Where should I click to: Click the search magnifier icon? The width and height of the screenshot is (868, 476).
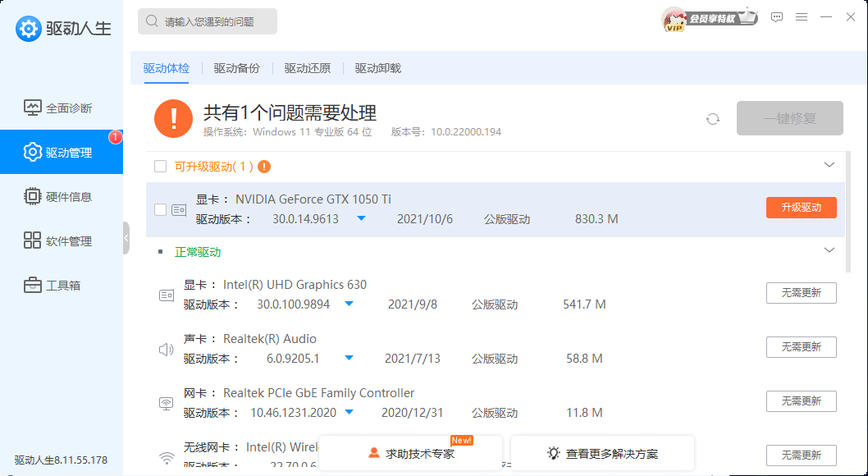pos(152,21)
